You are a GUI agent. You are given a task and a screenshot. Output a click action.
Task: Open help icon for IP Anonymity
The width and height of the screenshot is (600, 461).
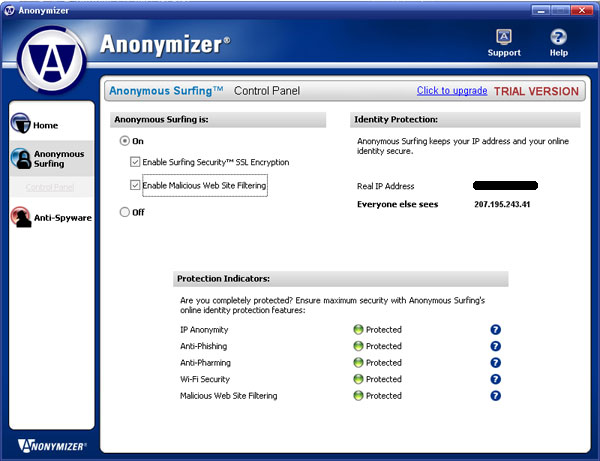pyautogui.click(x=495, y=329)
